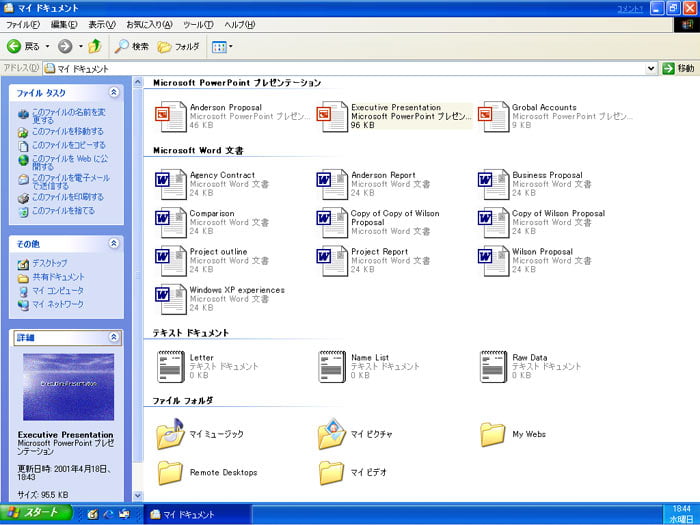Click the E-mail this file link
The image size is (700, 525).
click(71, 182)
